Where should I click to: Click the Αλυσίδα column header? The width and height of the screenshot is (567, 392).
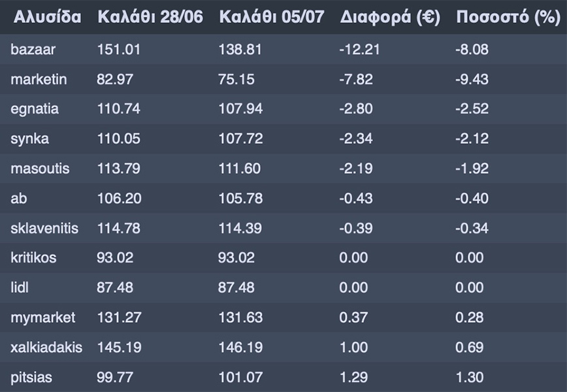[46, 18]
